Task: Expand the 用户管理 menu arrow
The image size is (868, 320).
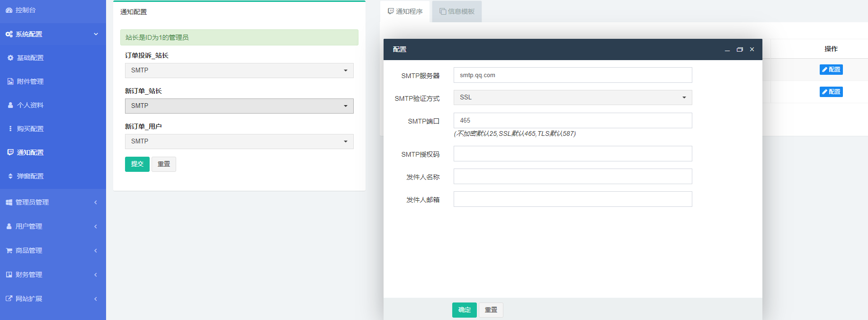Action: 96,226
